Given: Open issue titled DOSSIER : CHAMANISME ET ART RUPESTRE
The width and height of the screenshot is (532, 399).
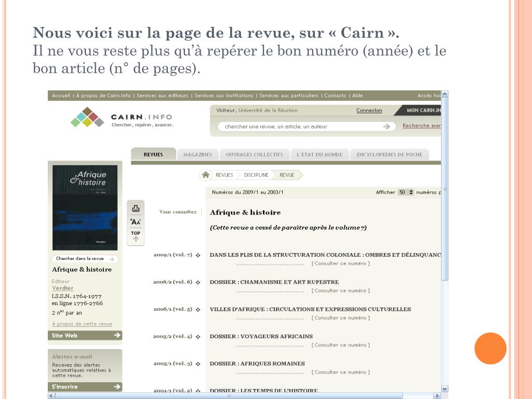Looking at the screenshot, I should (274, 282).
